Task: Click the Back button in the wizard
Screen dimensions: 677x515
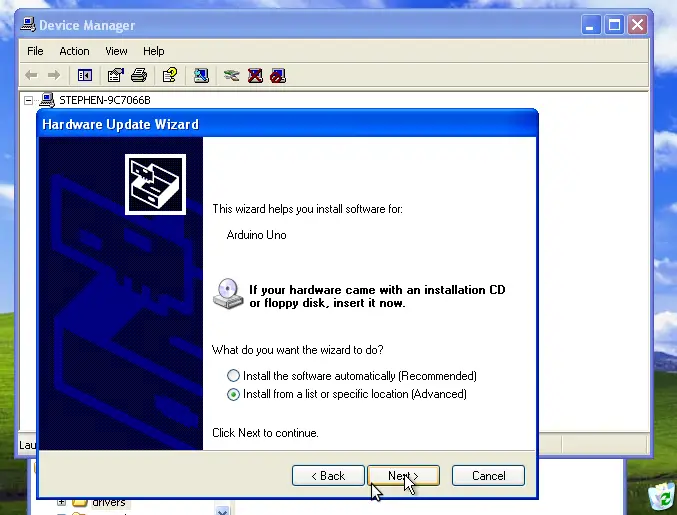Action: tap(328, 476)
